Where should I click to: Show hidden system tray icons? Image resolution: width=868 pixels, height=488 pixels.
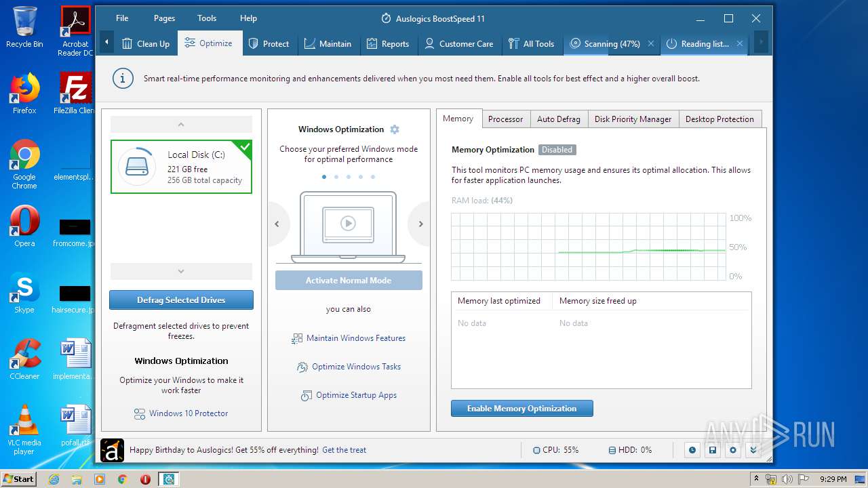tap(756, 479)
